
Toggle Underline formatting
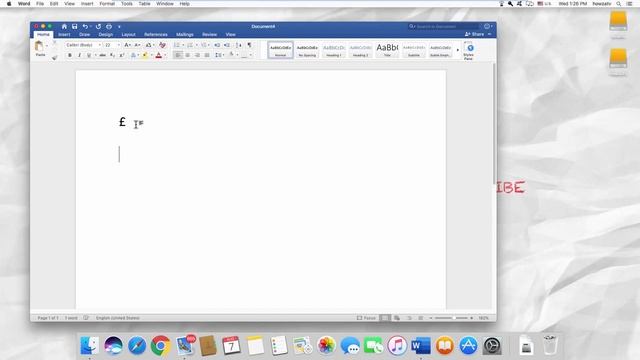[x=89, y=55]
